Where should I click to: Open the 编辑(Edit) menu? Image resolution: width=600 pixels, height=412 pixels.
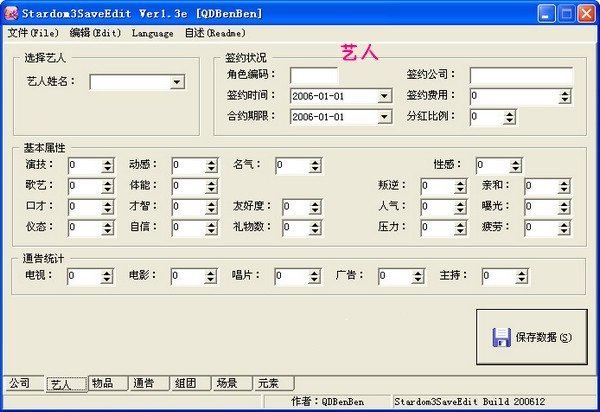(x=95, y=32)
